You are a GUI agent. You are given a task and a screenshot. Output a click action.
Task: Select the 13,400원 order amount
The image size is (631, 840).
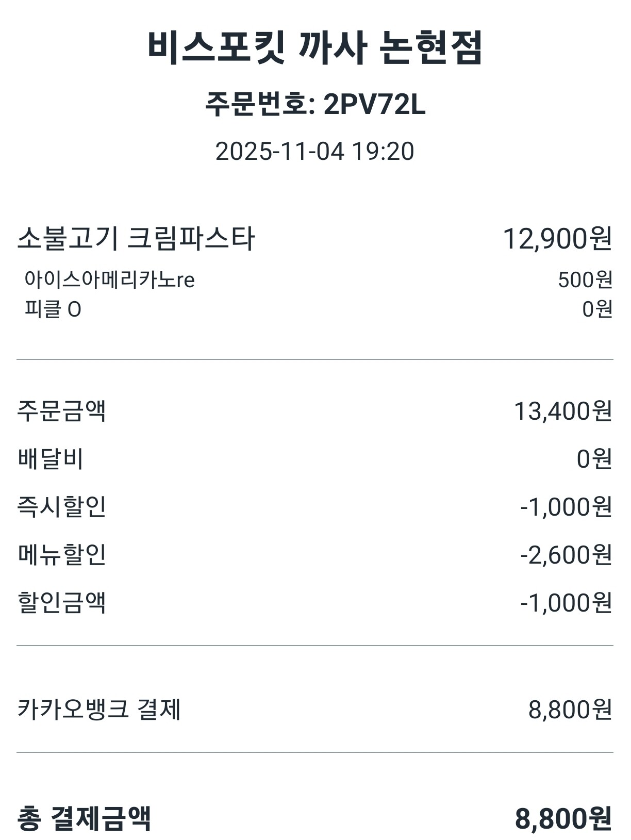[563, 411]
